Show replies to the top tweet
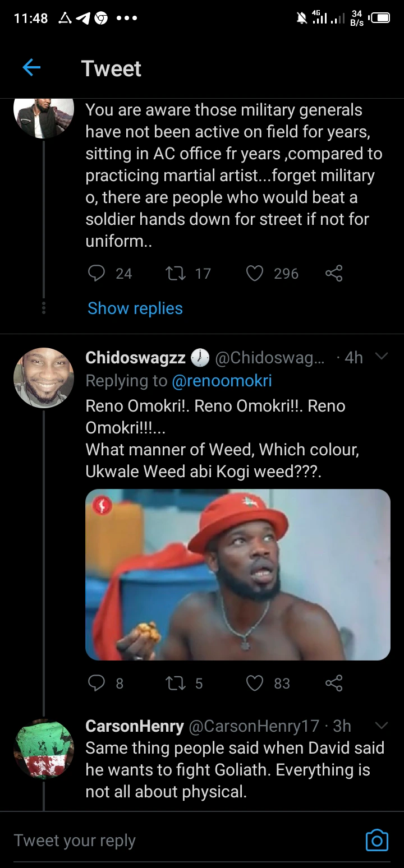404x868 pixels. 135,308
